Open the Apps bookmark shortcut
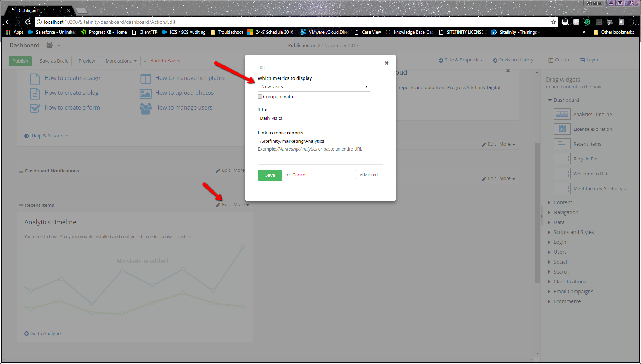Viewport: 641px width, 364px height. pos(14,32)
